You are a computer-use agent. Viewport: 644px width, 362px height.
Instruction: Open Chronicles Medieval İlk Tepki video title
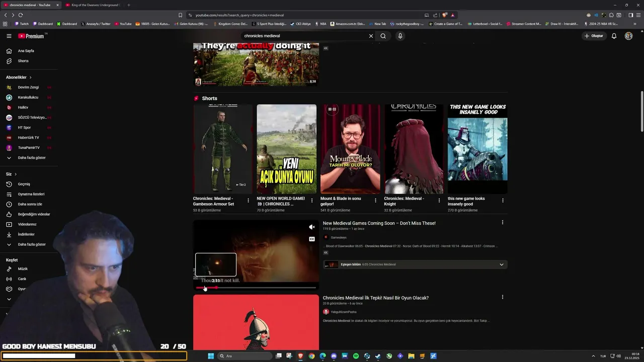(x=376, y=298)
